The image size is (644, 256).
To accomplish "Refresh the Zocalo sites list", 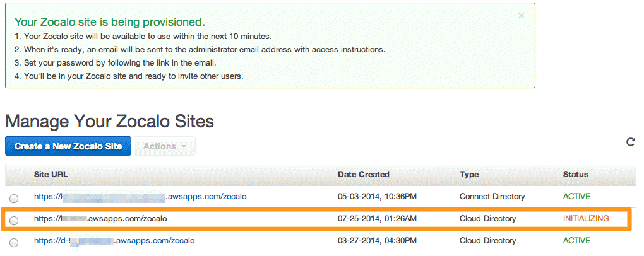I will pos(631,142).
